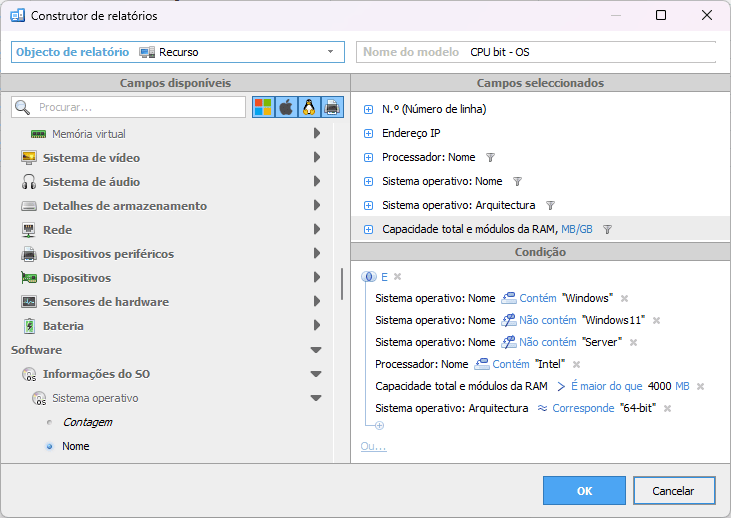Open the Objecto de relatório dropdown
Image resolution: width=731 pixels, height=518 pixels.
(x=330, y=52)
